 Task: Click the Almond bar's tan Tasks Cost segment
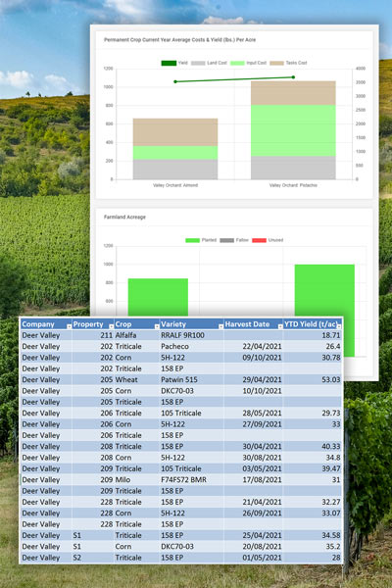click(x=175, y=132)
